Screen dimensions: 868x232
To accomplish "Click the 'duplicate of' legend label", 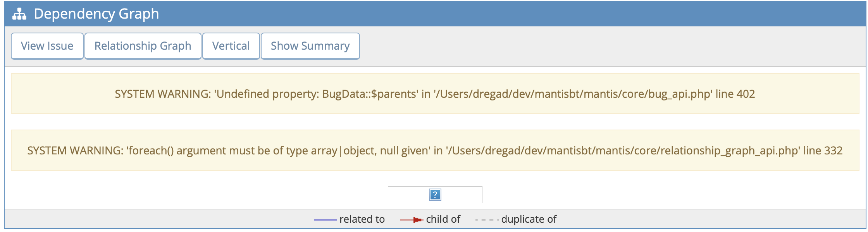I will (x=529, y=220).
